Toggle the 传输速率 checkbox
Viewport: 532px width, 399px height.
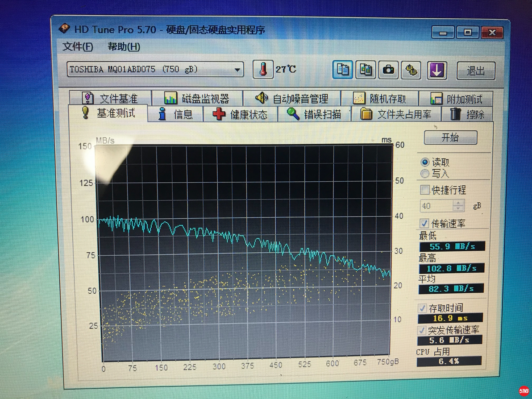tap(424, 223)
